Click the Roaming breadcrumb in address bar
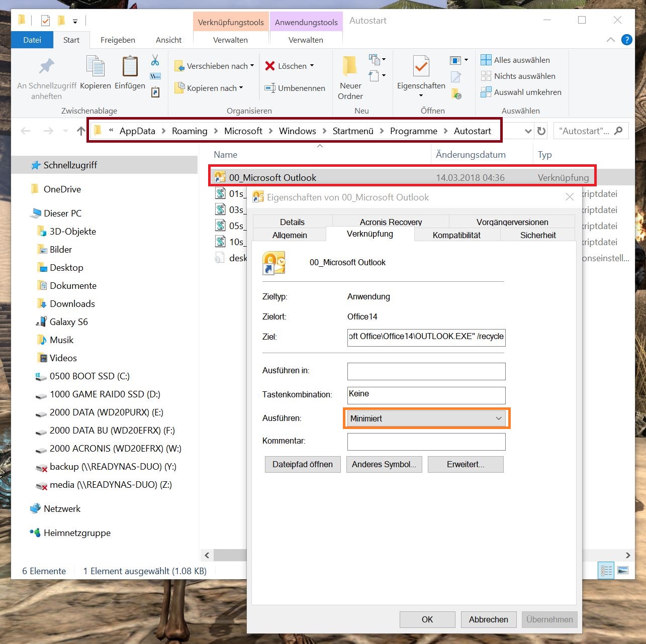This screenshot has width=646, height=644. pyautogui.click(x=190, y=131)
